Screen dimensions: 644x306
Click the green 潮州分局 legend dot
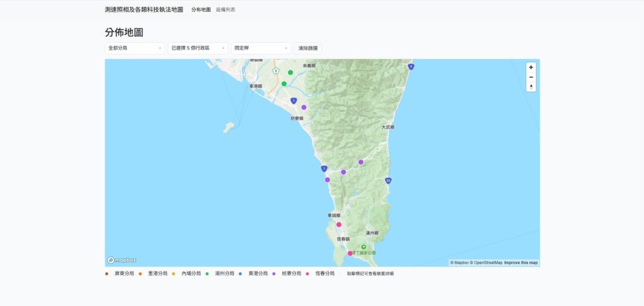pyautogui.click(x=207, y=274)
